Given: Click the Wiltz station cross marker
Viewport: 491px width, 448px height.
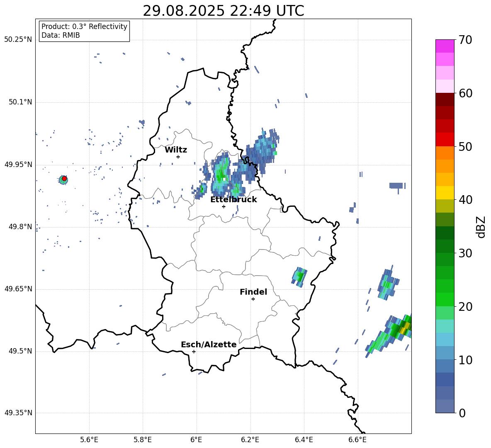Looking at the screenshot, I should pos(178,157).
